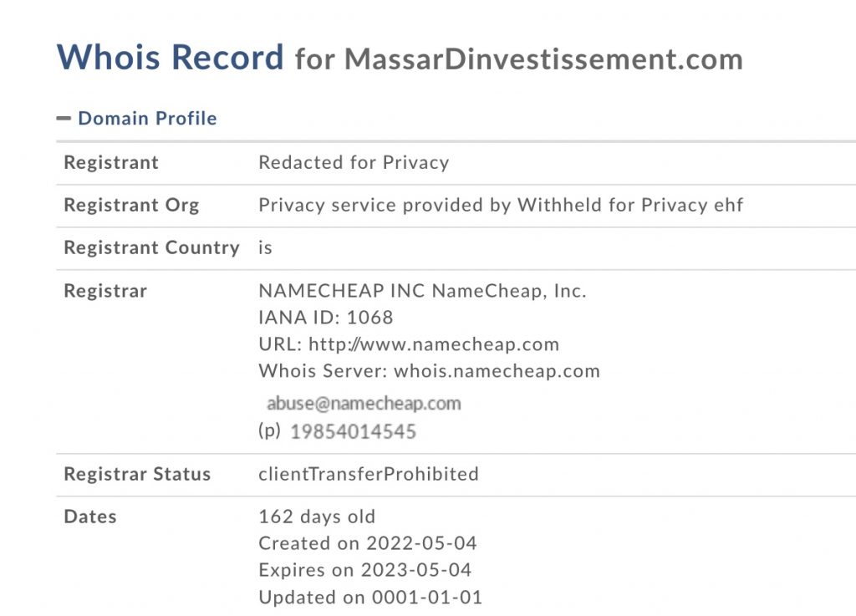Viewport: 856px width, 616px height.
Task: Click Expires on 2023-05-04 line
Action: click(365, 570)
